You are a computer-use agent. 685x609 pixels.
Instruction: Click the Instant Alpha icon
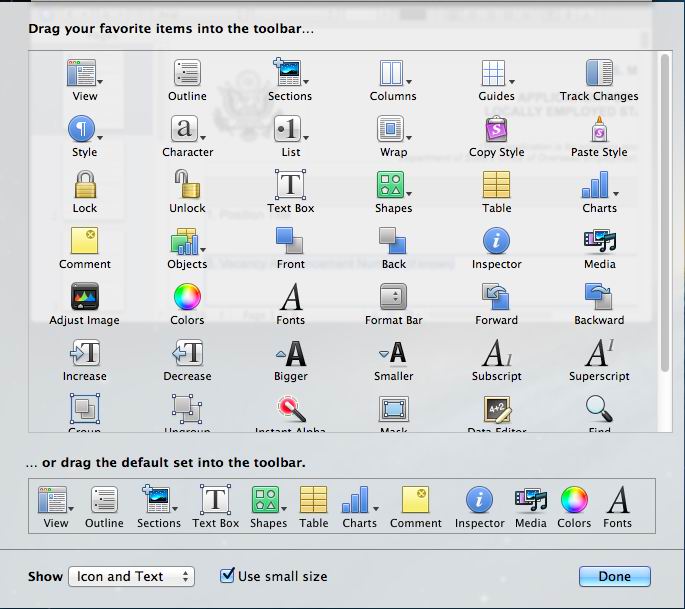[x=291, y=408]
